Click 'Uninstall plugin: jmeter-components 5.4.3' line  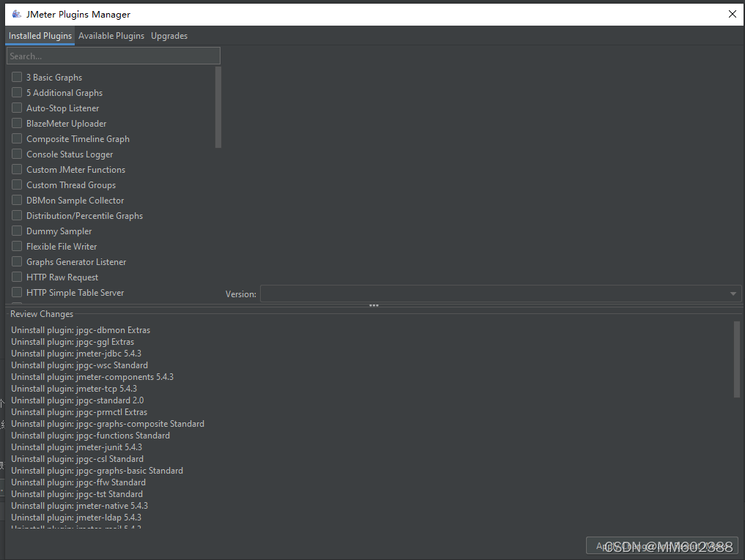(92, 377)
